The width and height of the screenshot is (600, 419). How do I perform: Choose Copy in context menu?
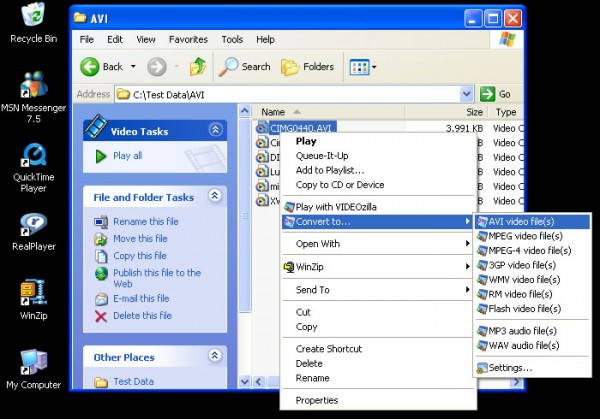tap(377, 327)
